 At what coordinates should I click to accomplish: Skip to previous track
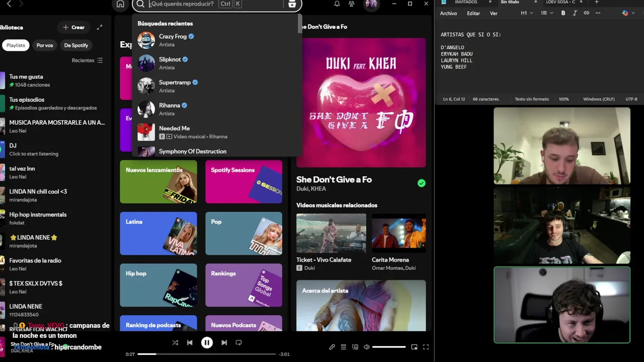(x=190, y=342)
